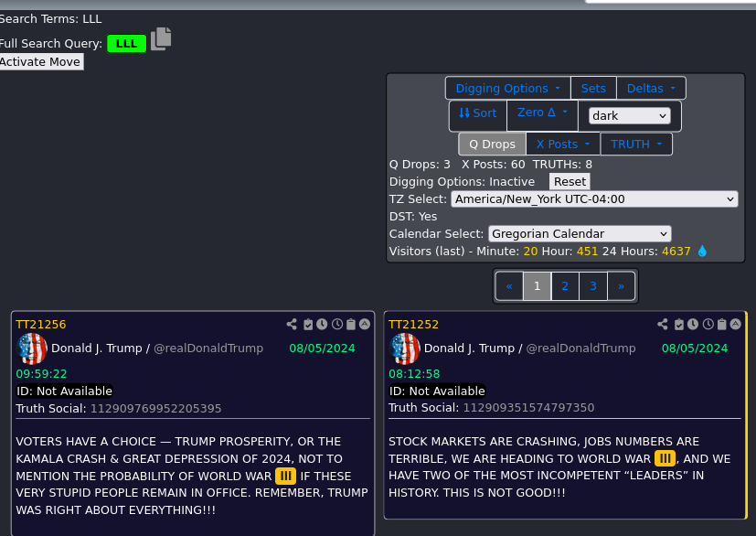The height and width of the screenshot is (536, 756).
Task: Click outlined clock icon on post TT21256
Action: point(337,324)
